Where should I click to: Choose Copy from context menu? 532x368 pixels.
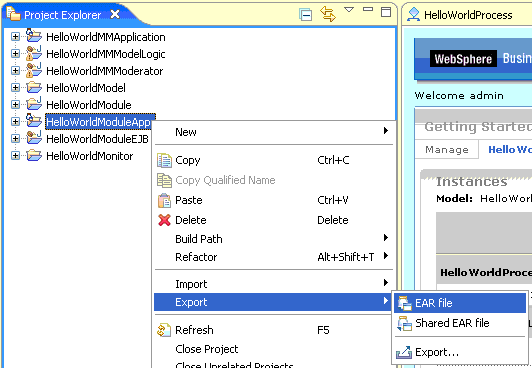point(273,160)
